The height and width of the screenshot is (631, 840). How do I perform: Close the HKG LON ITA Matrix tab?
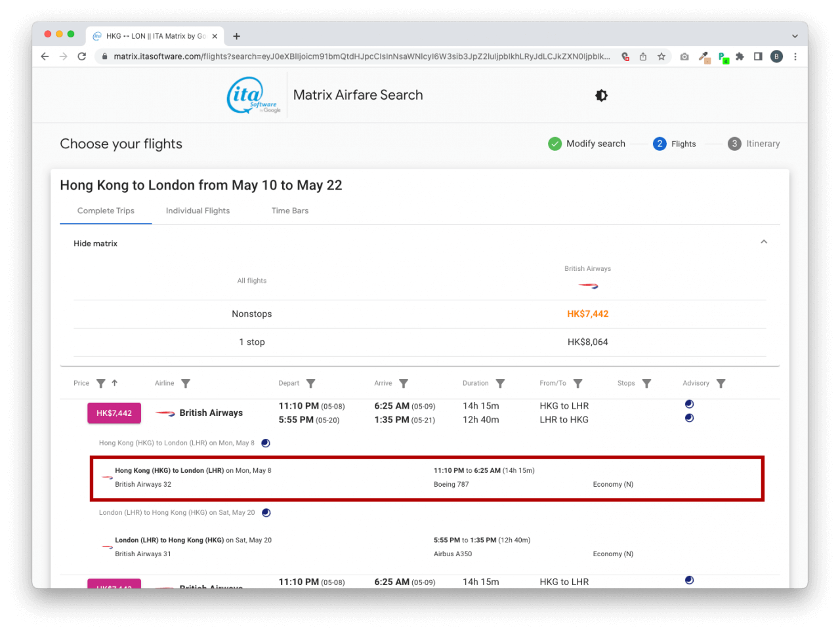click(x=215, y=36)
